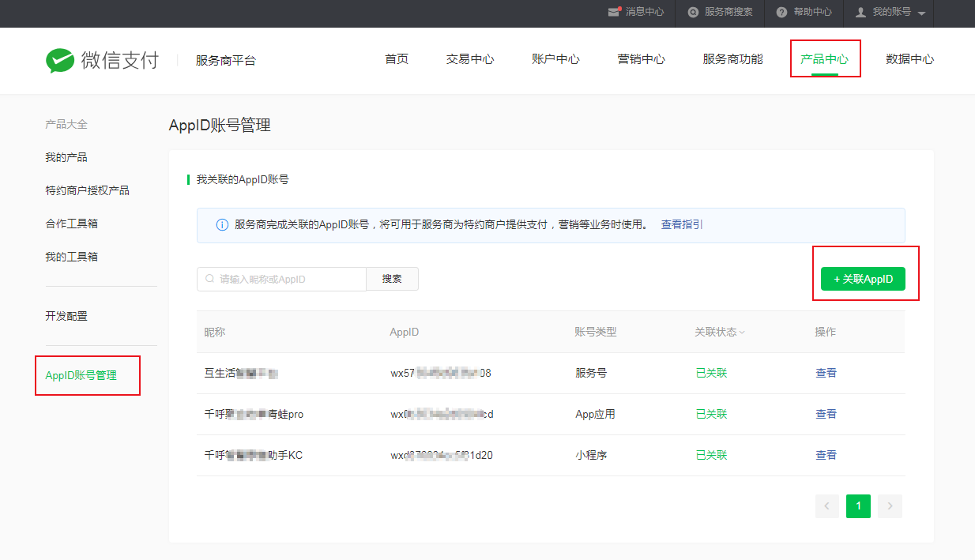
Task: Click the AppID column header
Action: tap(405, 332)
